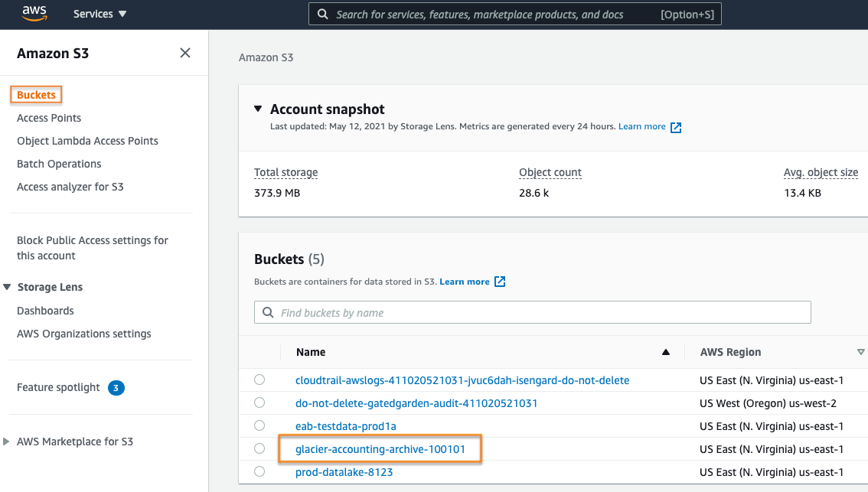Screen dimensions: 868x492
Task: Select radio for glacier-accounting-archive-100101 bucket
Action: 259,448
